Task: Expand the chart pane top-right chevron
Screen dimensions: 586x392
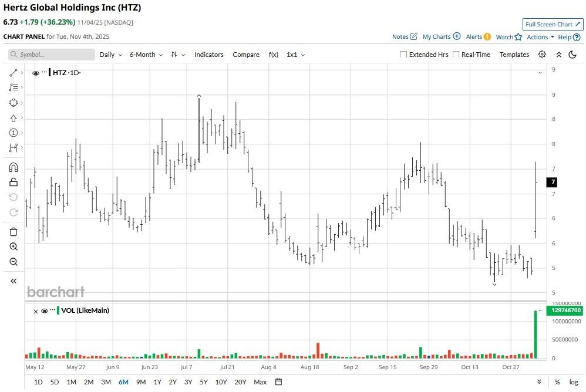Action: (540, 73)
